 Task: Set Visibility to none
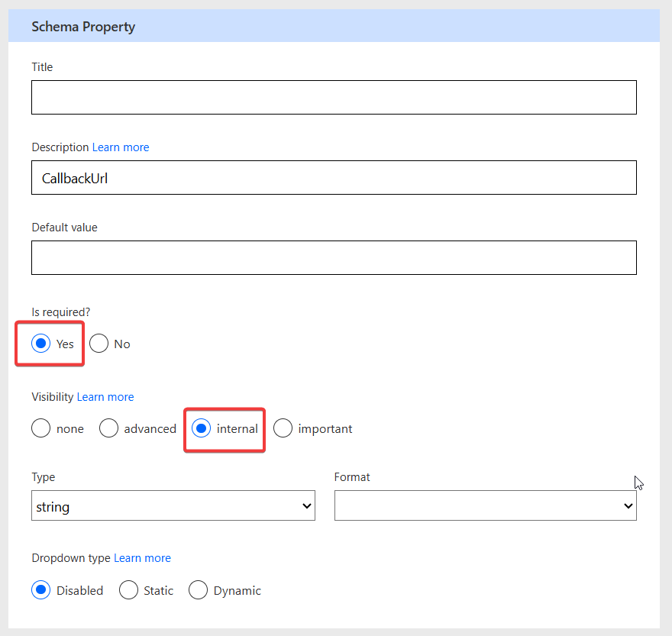click(41, 428)
